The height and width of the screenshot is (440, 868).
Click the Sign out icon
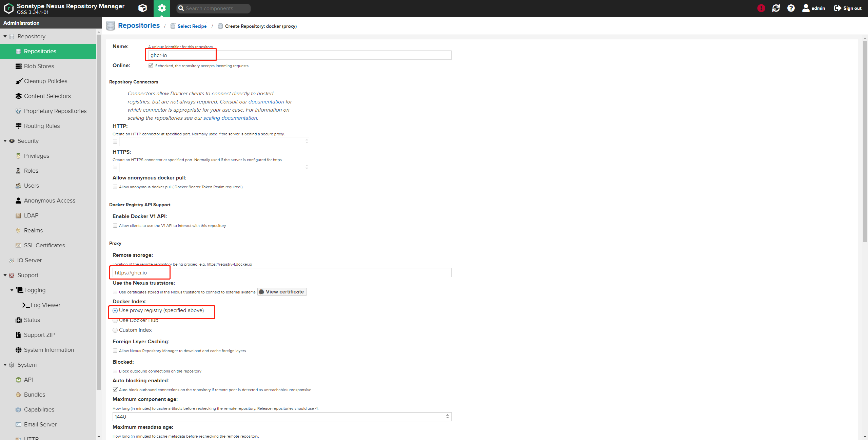pyautogui.click(x=837, y=8)
